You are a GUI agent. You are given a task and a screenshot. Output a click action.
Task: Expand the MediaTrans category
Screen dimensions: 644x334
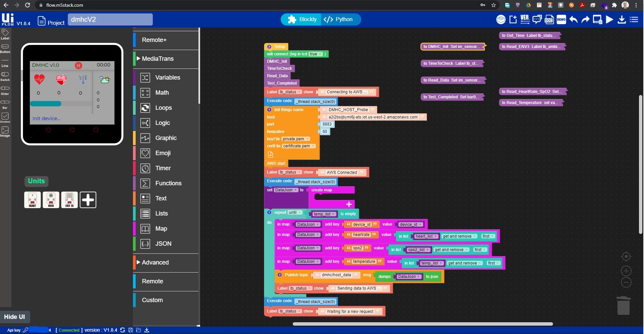(x=166, y=59)
